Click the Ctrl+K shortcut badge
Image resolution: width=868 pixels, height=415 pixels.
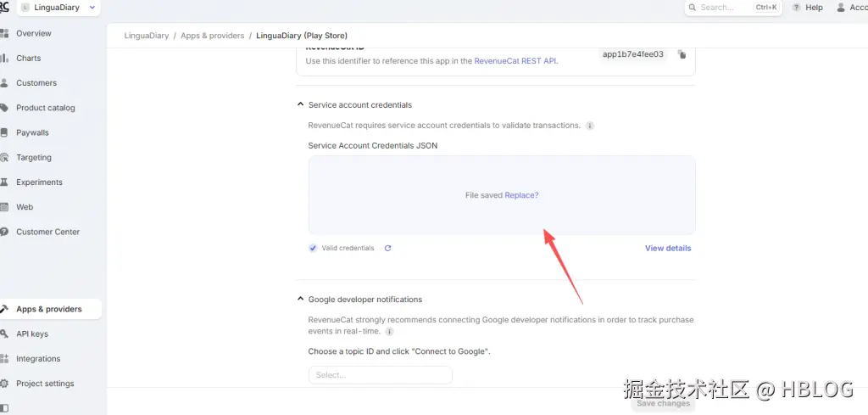pyautogui.click(x=766, y=8)
